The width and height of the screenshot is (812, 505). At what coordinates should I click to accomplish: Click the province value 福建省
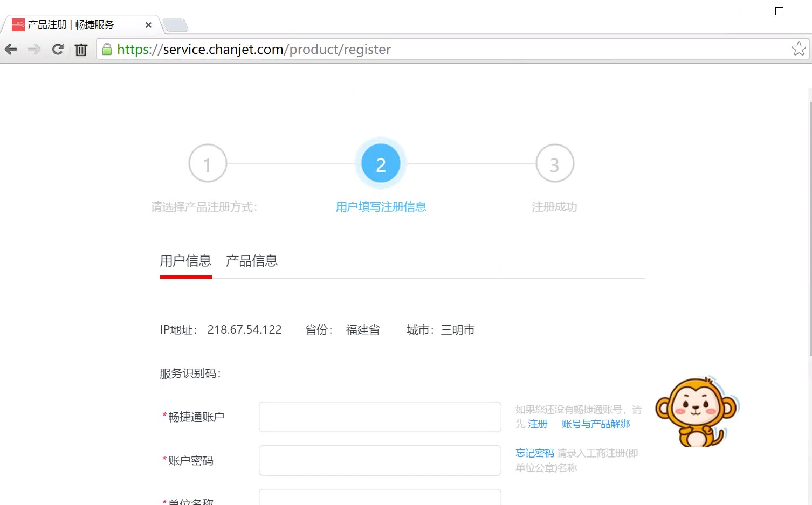(363, 330)
